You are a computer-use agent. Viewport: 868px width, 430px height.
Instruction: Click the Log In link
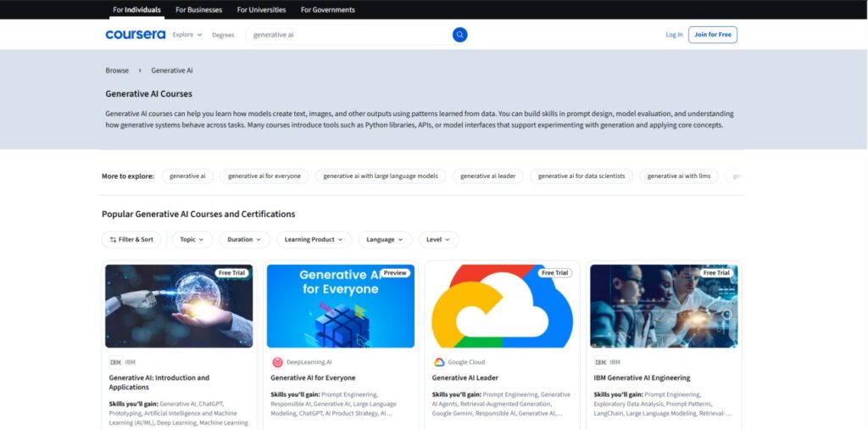[x=674, y=35]
